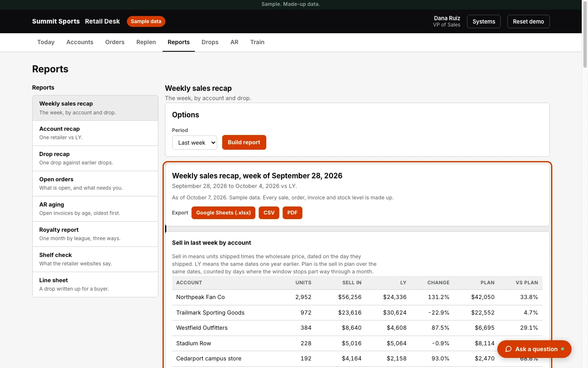Click the Cedarport campus store row
This screenshot has height=368, width=588.
[x=357, y=359]
